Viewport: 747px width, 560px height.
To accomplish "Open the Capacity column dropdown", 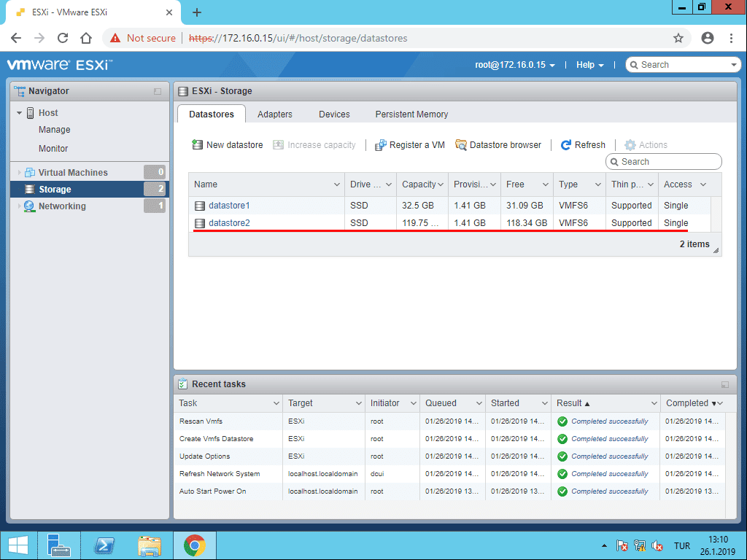I will [x=441, y=184].
